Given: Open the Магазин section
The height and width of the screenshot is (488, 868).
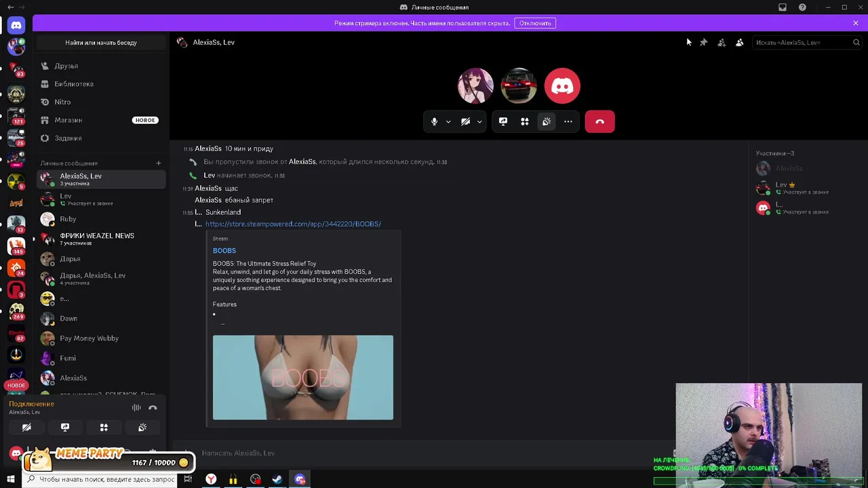Looking at the screenshot, I should click(x=101, y=120).
